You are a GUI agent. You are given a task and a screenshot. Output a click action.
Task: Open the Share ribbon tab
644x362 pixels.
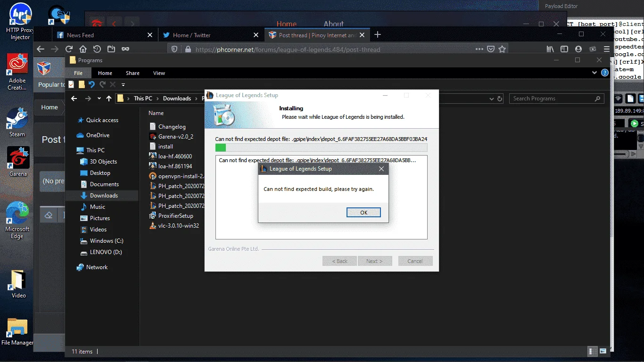(x=132, y=73)
